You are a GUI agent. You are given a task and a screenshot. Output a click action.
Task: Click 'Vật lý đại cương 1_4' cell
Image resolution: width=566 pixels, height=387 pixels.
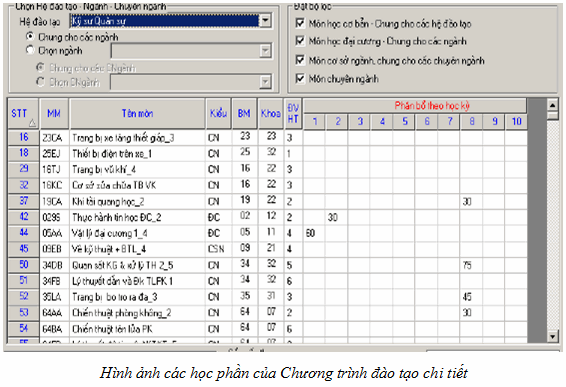pyautogui.click(x=137, y=233)
